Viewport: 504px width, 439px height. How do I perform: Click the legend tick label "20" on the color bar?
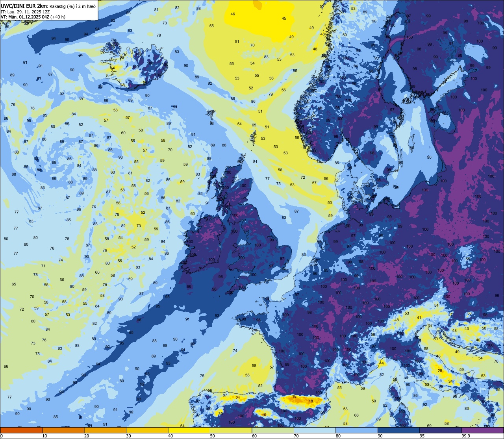[x=87, y=436]
